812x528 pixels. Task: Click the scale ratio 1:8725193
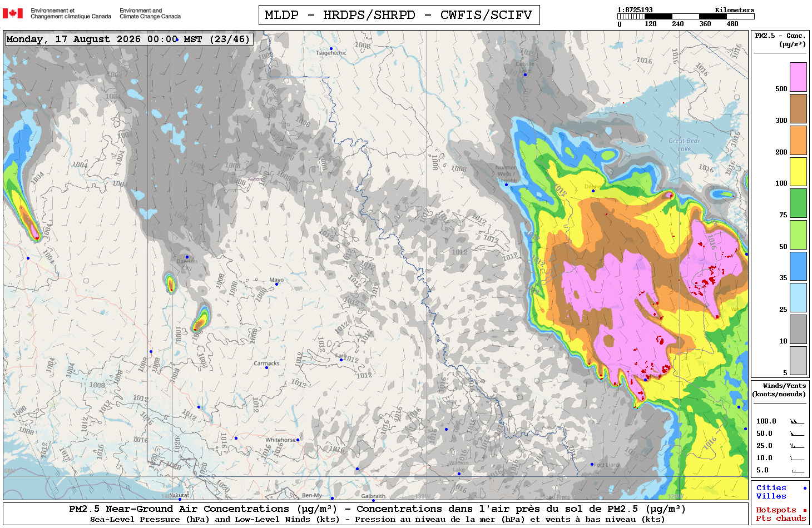(x=635, y=9)
